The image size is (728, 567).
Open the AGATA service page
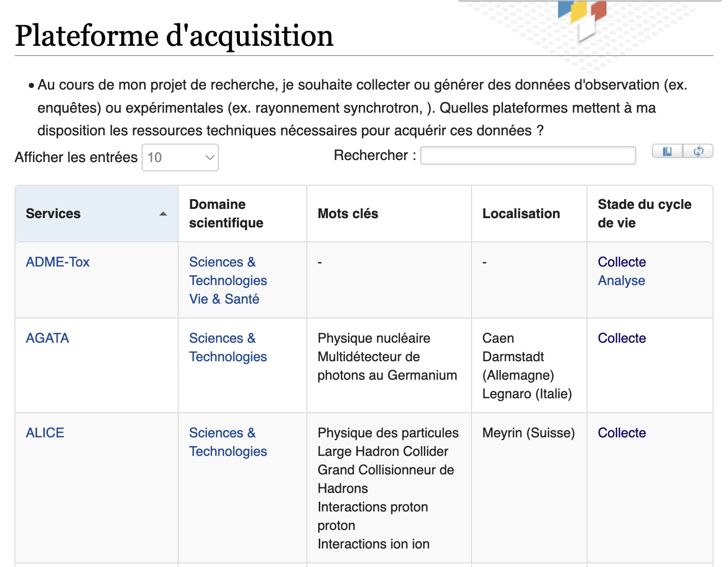click(x=47, y=338)
